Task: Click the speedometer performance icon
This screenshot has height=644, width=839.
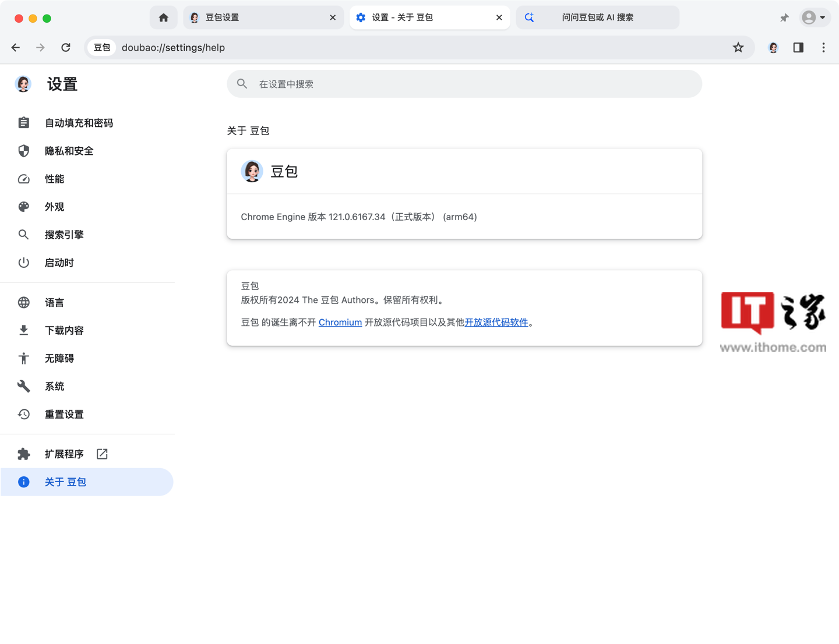Action: [23, 179]
